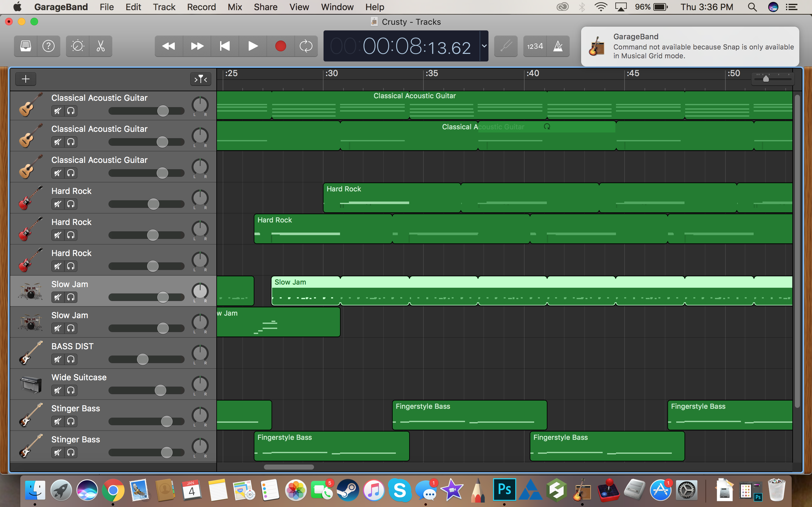Viewport: 812px width, 507px height.
Task: Enable the Count-in 1234 button
Action: click(535, 46)
